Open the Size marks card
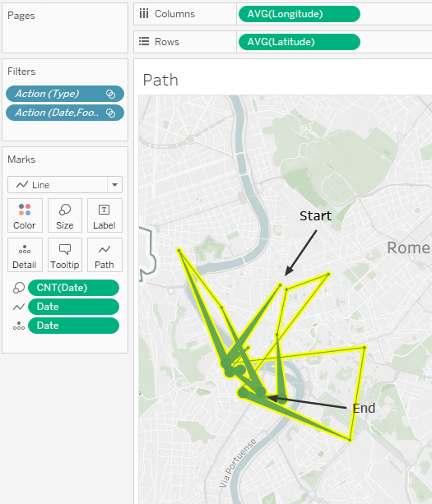This screenshot has height=504, width=432. (x=65, y=215)
